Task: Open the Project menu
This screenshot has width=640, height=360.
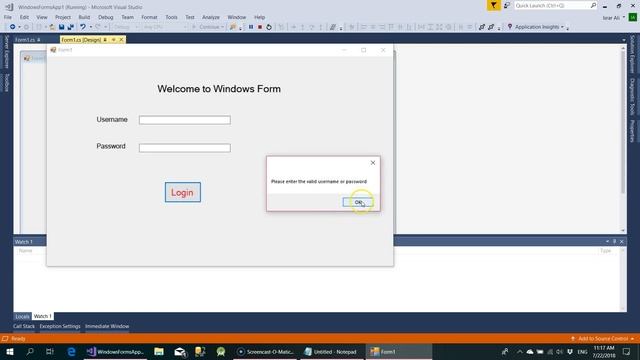Action: 63,17
